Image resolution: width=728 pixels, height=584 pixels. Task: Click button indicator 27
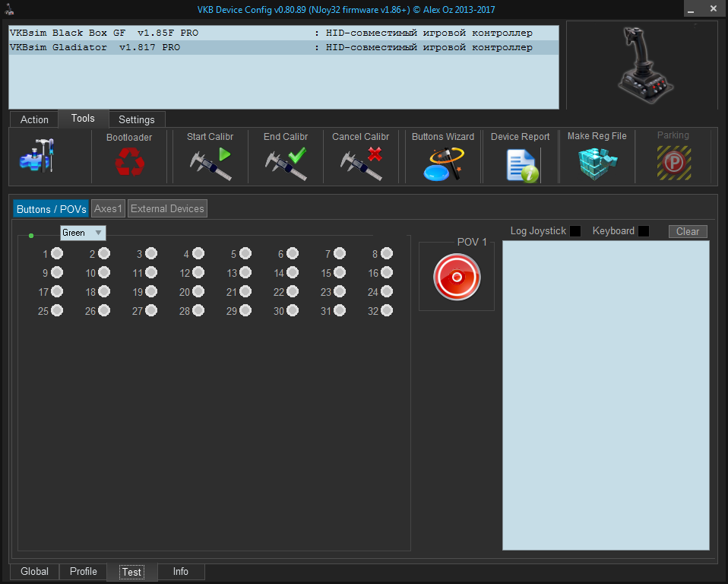pyautogui.click(x=151, y=310)
